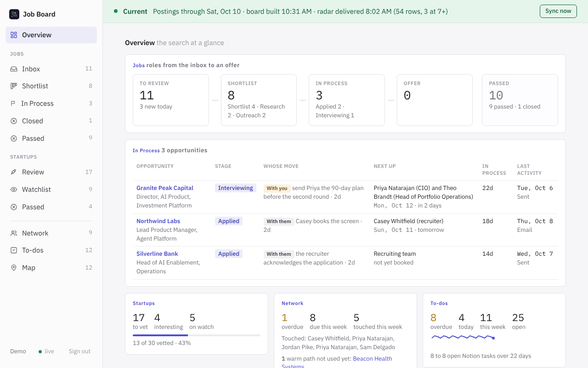The height and width of the screenshot is (368, 588).
Task: Click the Sign out link
Action: (x=79, y=351)
